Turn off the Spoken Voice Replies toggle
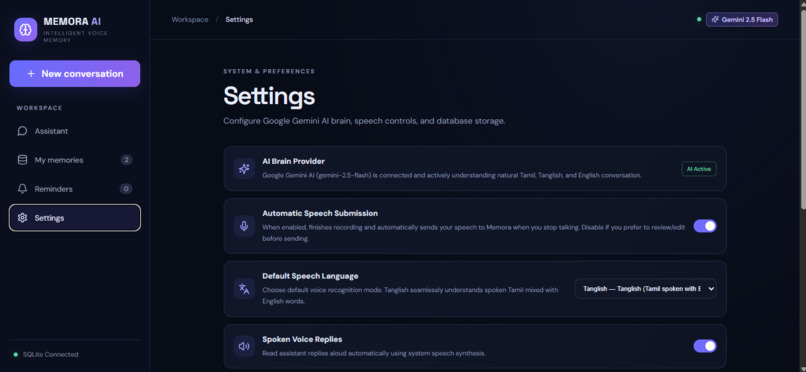806x372 pixels. (x=705, y=346)
